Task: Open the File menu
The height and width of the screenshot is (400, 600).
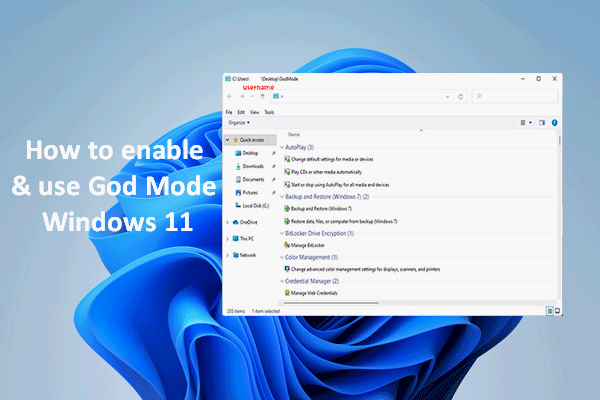Action: point(229,112)
